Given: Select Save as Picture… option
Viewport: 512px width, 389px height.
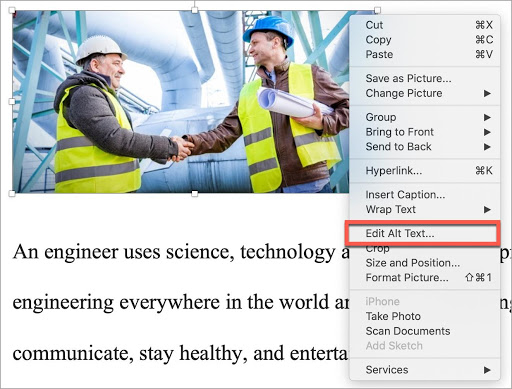Looking at the screenshot, I should 424,78.
